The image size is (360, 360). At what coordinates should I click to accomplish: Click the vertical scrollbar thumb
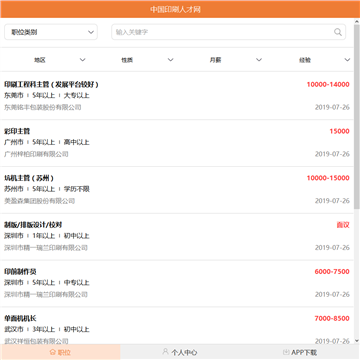pyautogui.click(x=357, y=117)
